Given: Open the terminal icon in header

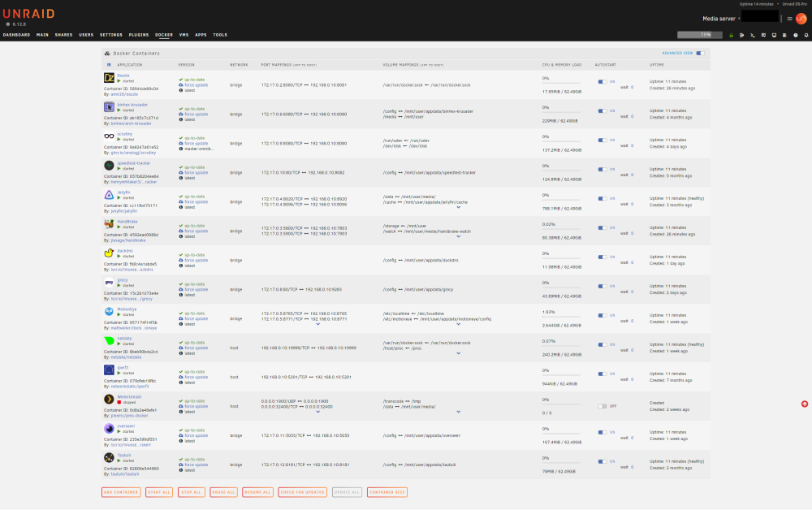Looking at the screenshot, I should pos(753,35).
